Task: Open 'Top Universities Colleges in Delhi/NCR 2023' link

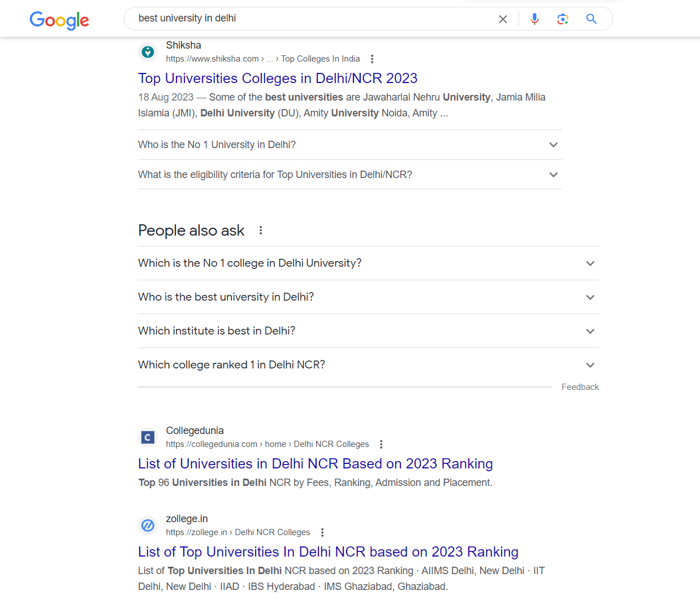Action: pos(278,78)
